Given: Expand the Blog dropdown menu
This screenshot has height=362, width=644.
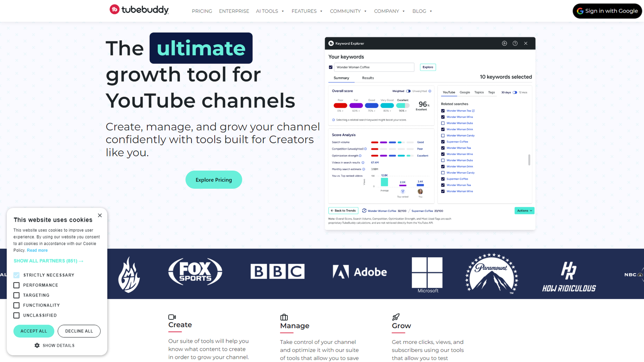Looking at the screenshot, I should click(x=422, y=11).
